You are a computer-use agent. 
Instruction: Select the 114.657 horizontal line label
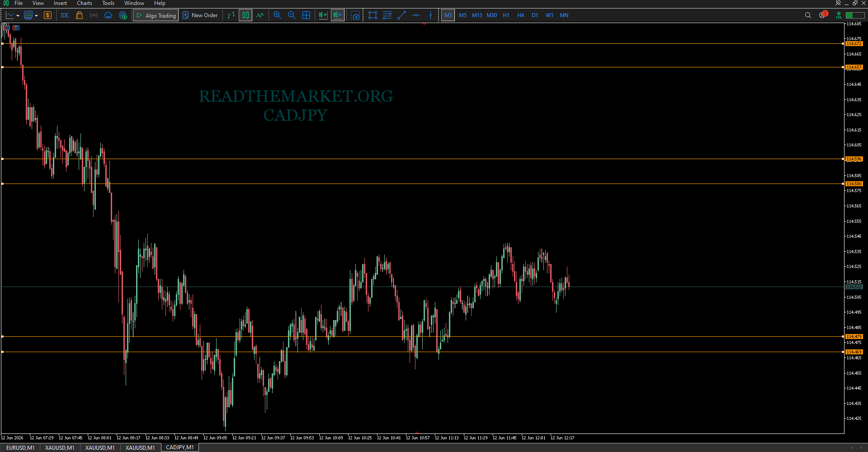click(x=854, y=67)
